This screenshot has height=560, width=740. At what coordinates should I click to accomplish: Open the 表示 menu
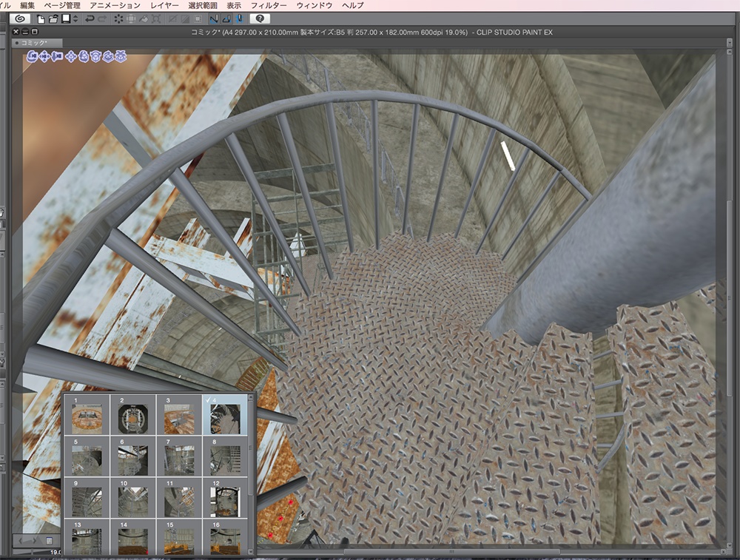click(234, 5)
